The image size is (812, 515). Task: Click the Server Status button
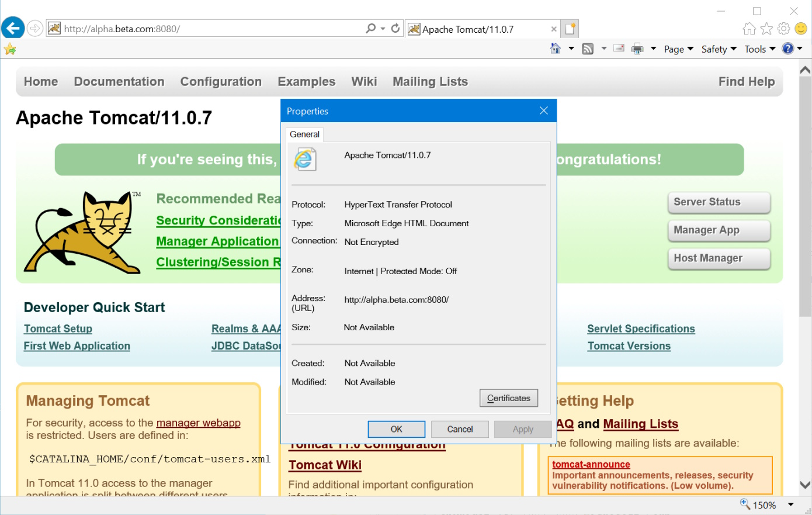click(x=719, y=202)
